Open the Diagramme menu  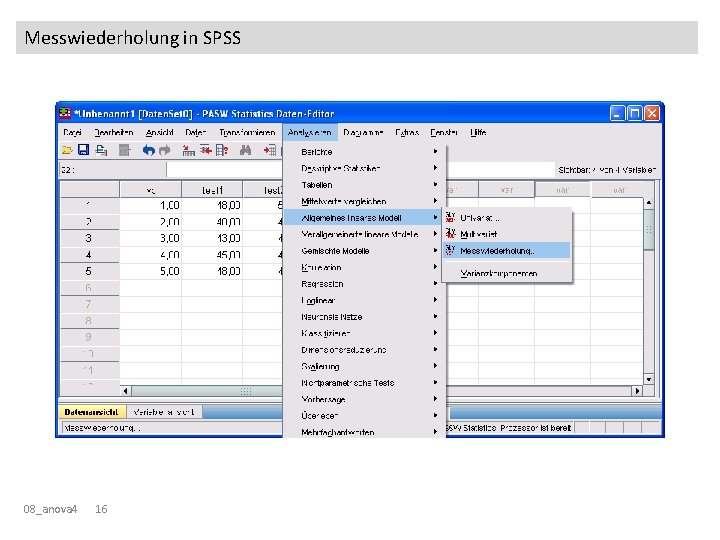pos(363,132)
